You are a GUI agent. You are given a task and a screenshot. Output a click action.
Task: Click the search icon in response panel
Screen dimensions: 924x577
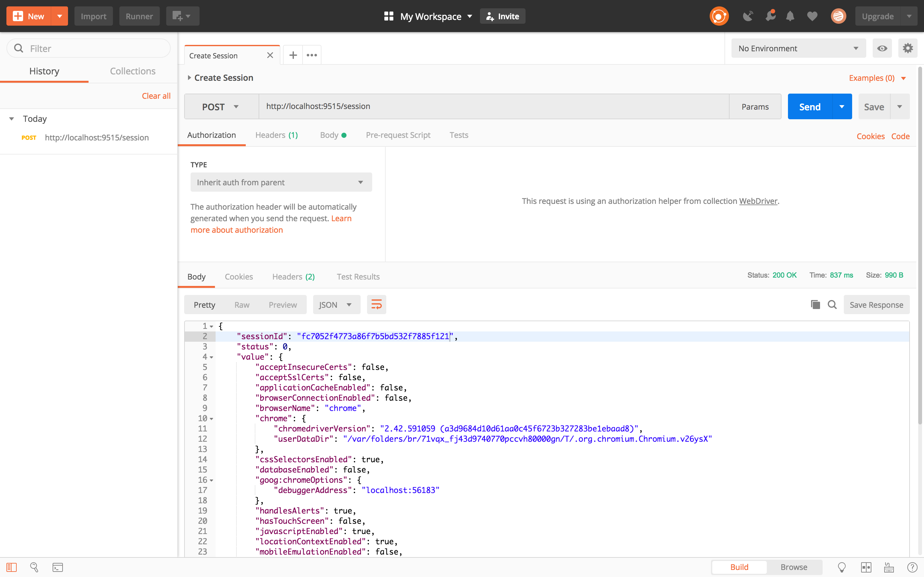pos(832,305)
